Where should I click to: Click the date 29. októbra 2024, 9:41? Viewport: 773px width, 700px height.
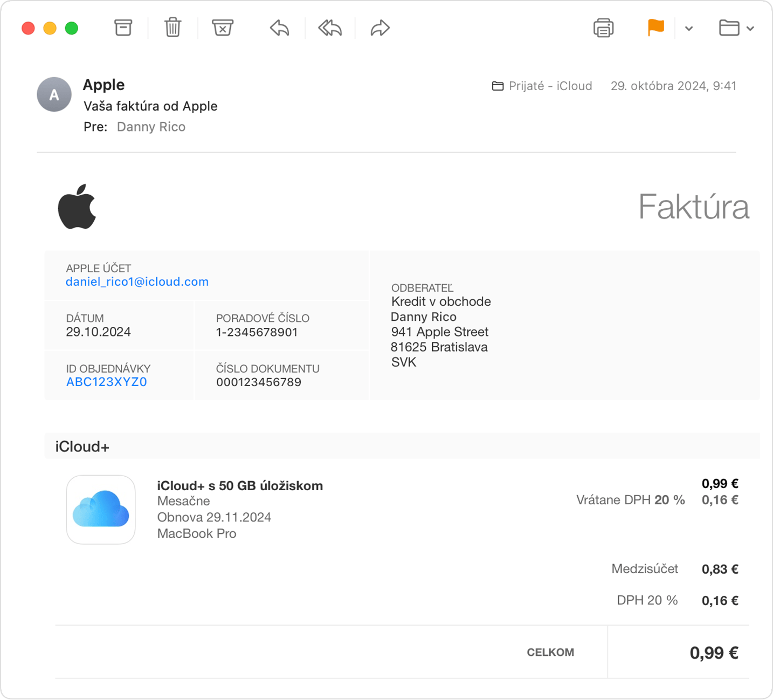pyautogui.click(x=673, y=86)
